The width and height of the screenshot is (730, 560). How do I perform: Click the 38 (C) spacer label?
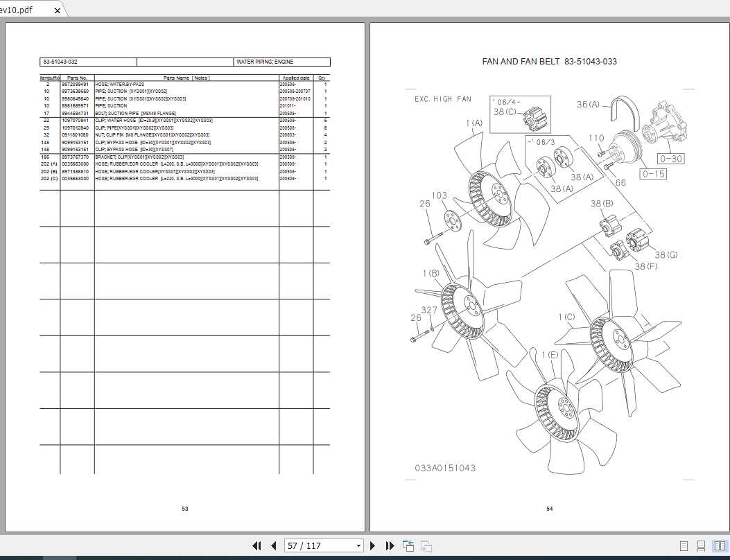pyautogui.click(x=505, y=112)
